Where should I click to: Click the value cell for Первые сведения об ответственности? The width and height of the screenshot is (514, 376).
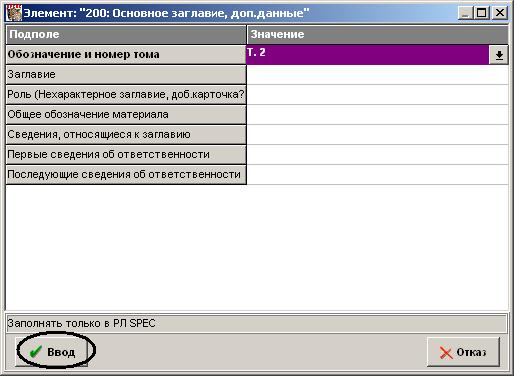(x=378, y=155)
